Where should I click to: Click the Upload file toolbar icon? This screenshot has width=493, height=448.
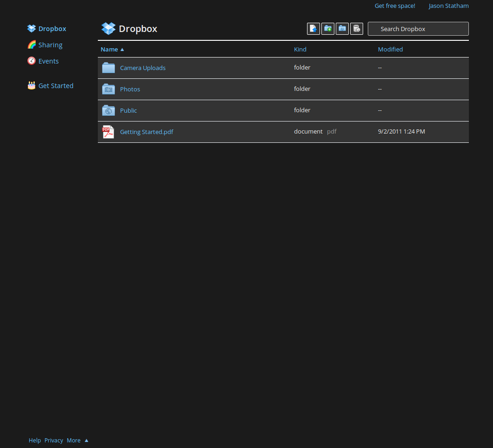[314, 28]
